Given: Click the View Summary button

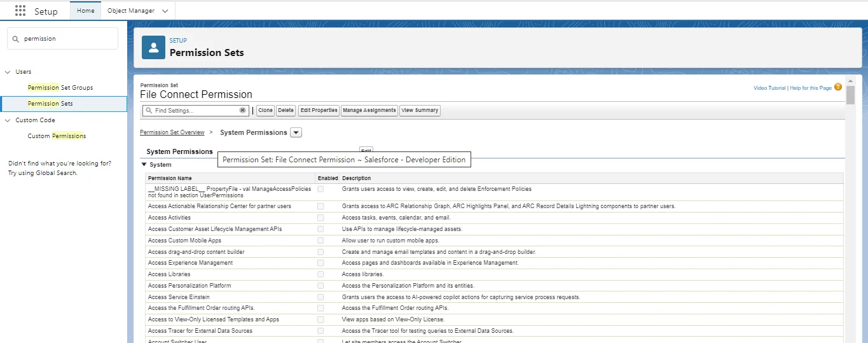Looking at the screenshot, I should click(x=420, y=111).
